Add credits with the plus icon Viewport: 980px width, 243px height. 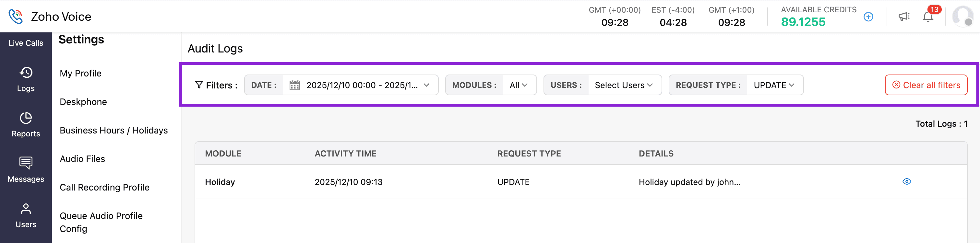coord(868,17)
